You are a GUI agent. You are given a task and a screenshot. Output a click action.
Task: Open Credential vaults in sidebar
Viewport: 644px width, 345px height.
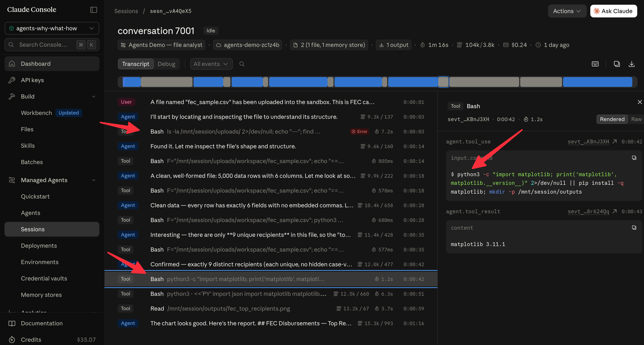coord(44,278)
